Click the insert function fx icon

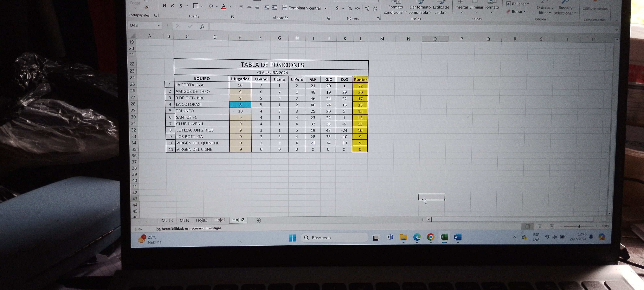pos(202,26)
